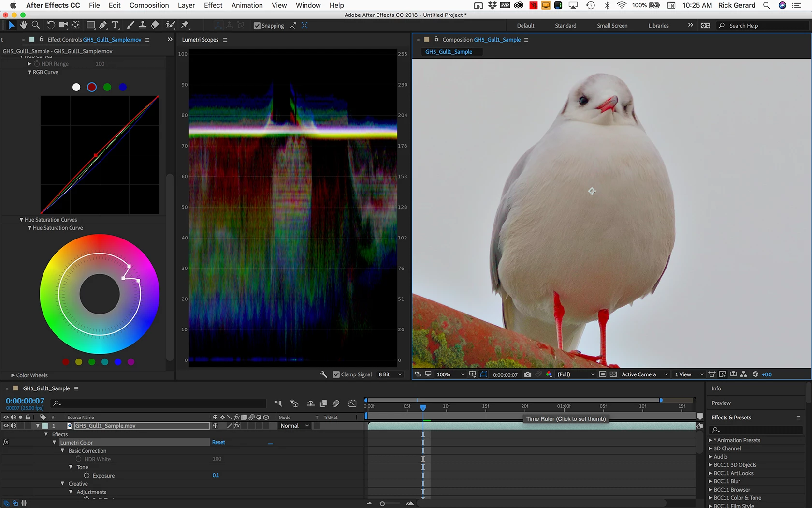Select the Pen tool

pyautogui.click(x=103, y=25)
